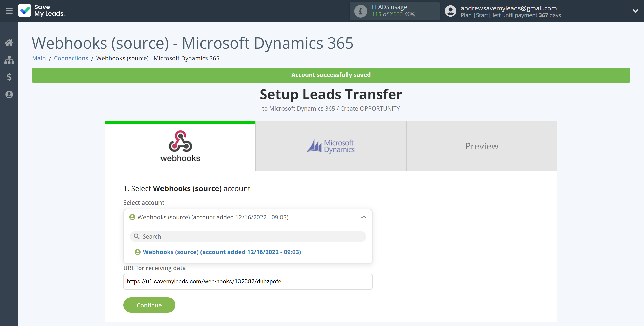
Task: Select the webhooks tab
Action: [180, 146]
